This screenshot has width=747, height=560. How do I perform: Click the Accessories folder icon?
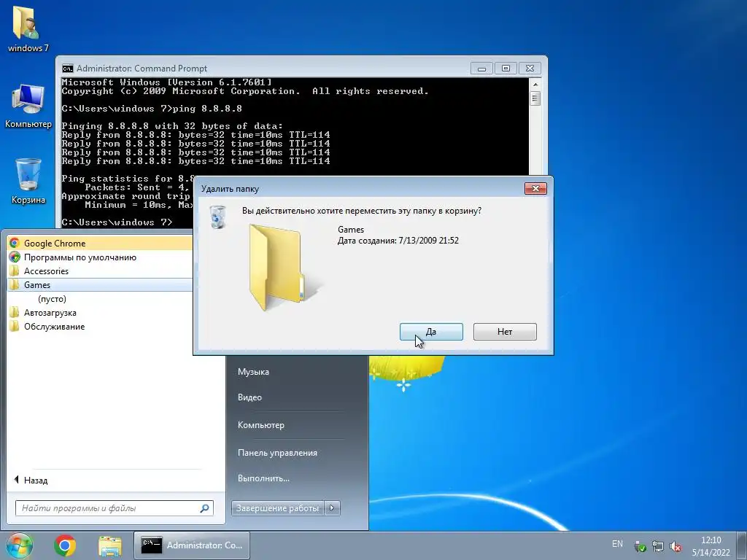(15, 271)
